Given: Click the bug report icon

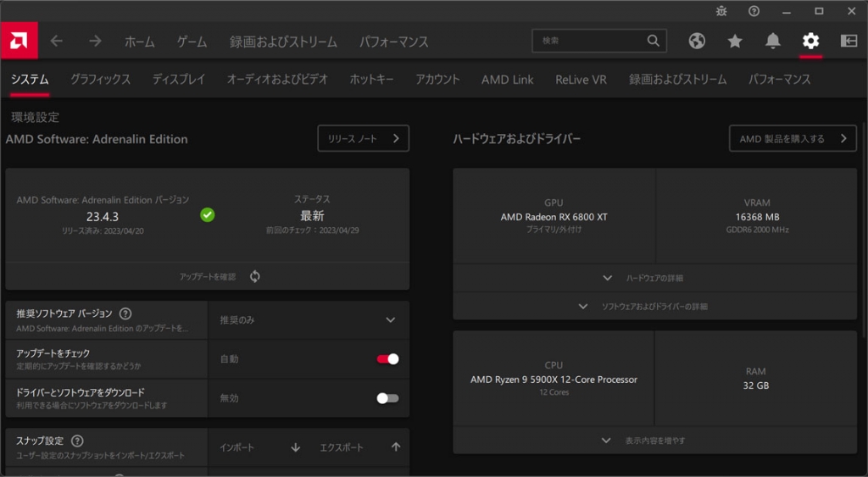Looking at the screenshot, I should pos(721,11).
